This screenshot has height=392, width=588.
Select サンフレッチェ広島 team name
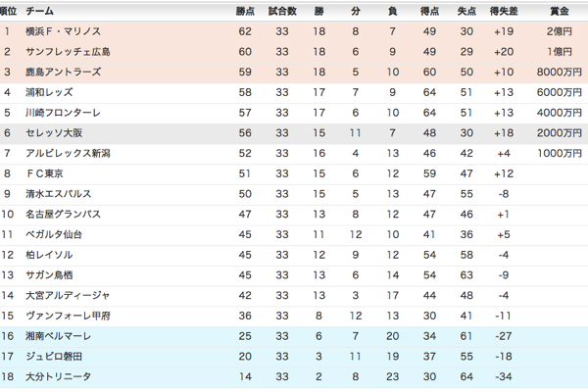[69, 52]
